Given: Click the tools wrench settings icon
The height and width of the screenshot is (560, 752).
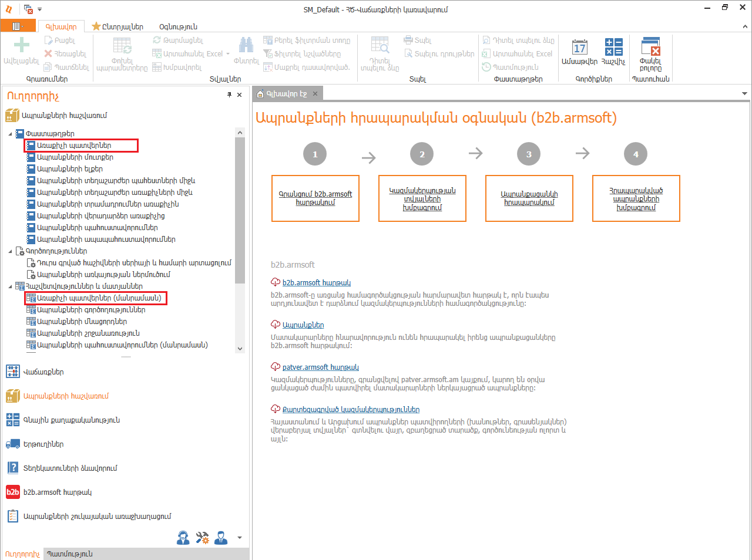Looking at the screenshot, I should [x=202, y=537].
